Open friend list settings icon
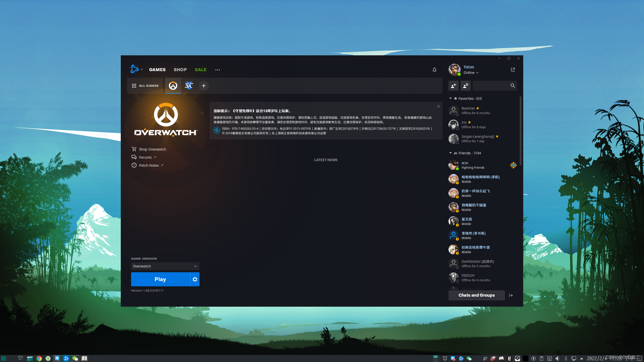The image size is (644, 362). click(465, 86)
